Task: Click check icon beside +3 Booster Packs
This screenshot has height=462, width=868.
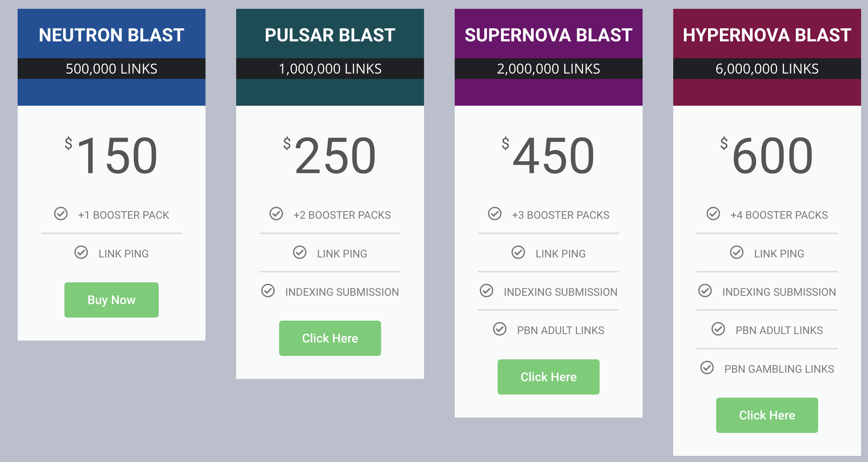Action: point(495,214)
